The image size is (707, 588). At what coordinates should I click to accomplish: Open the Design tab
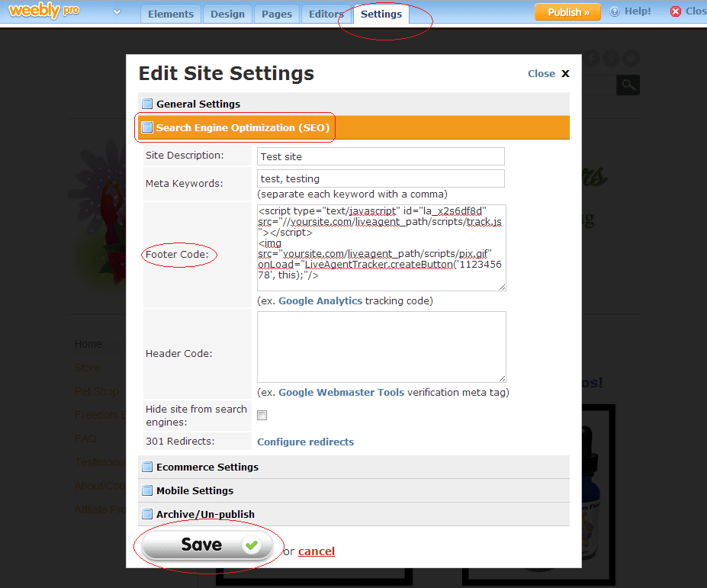(x=227, y=13)
